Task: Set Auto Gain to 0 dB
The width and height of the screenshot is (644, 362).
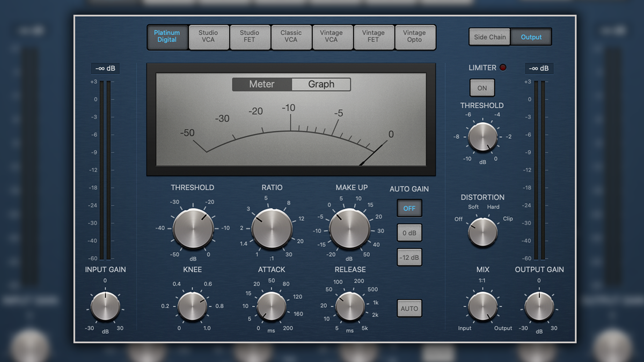Action: [409, 233]
